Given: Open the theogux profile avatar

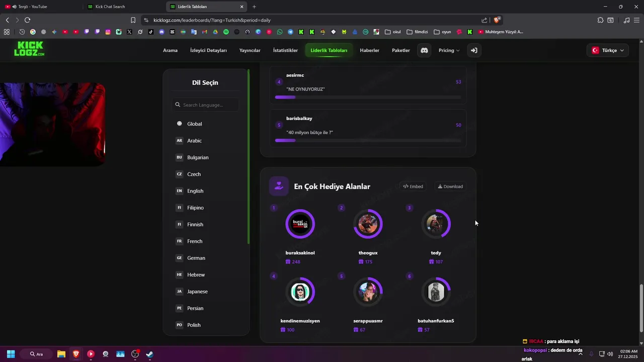Looking at the screenshot, I should click(x=368, y=224).
